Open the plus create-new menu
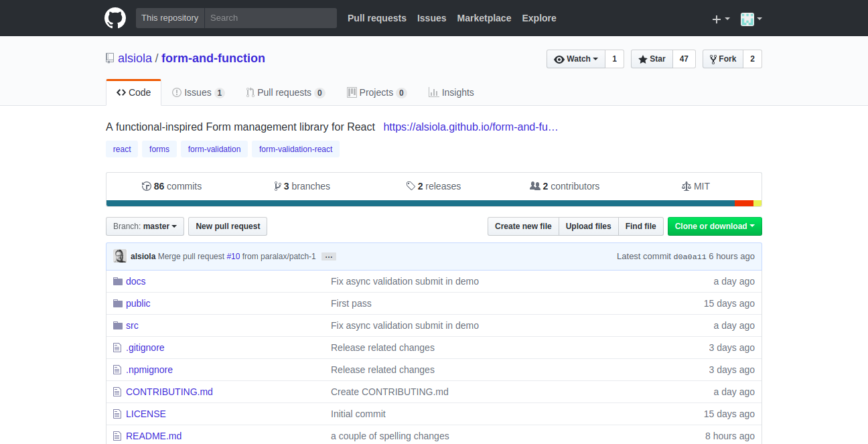The width and height of the screenshot is (868, 444). pos(720,19)
